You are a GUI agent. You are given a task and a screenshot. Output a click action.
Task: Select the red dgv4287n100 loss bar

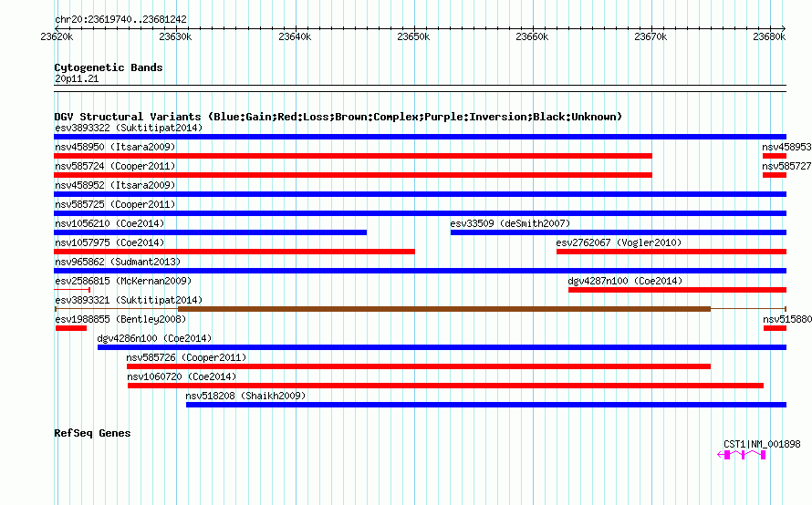677,290
